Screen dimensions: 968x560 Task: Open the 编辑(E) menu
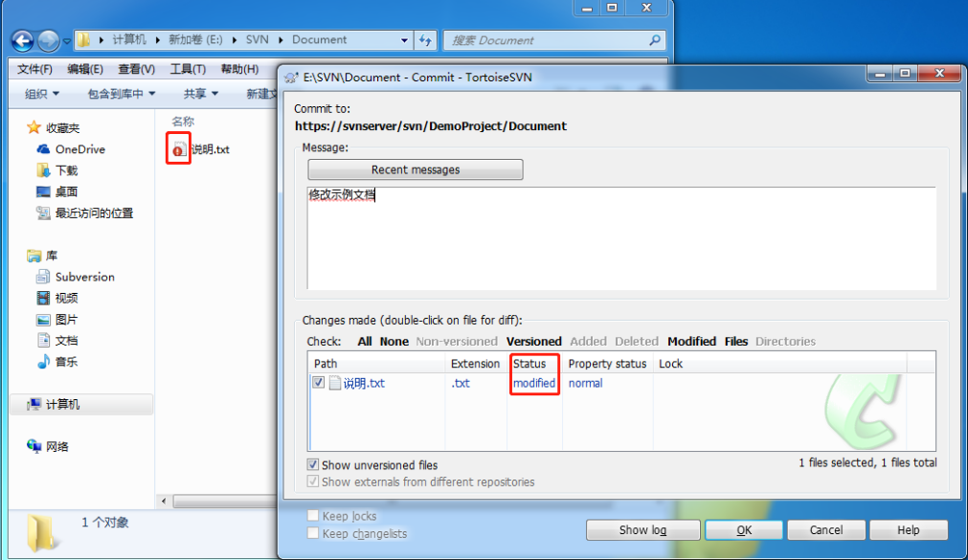(85, 69)
